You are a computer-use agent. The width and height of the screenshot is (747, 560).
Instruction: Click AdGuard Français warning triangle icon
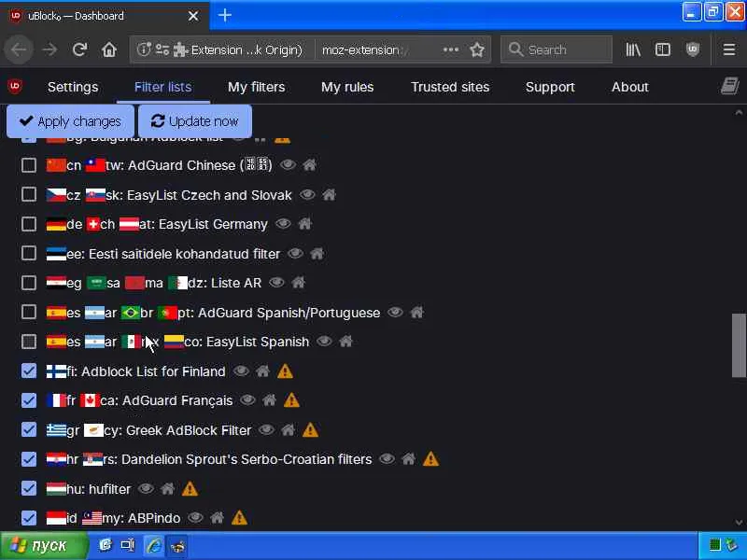pyautogui.click(x=291, y=400)
